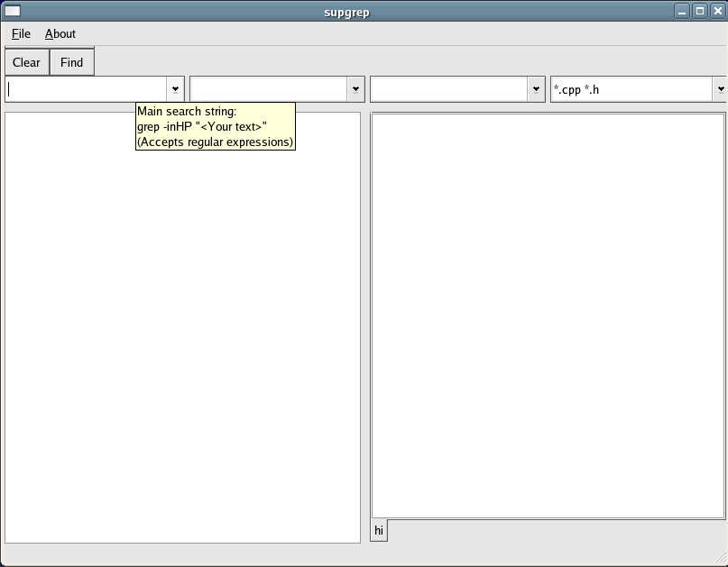Open the File menu
The image size is (728, 567).
[21, 34]
